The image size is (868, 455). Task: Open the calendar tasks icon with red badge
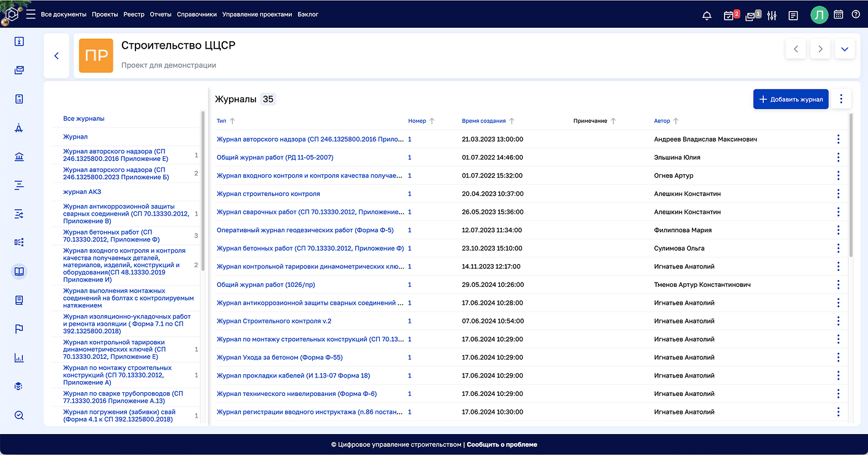coord(729,15)
